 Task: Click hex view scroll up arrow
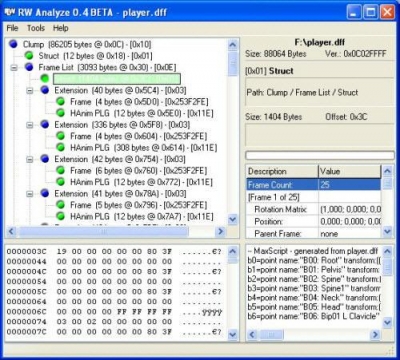(233, 252)
